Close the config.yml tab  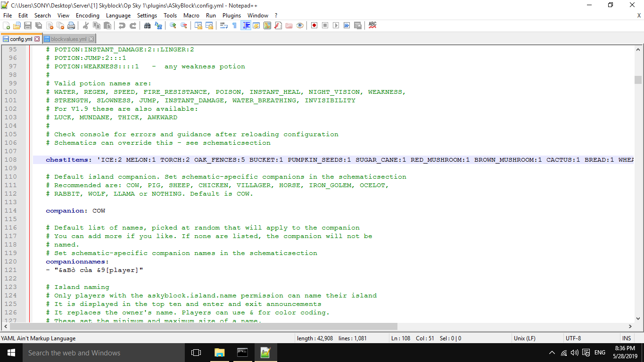coord(37,39)
